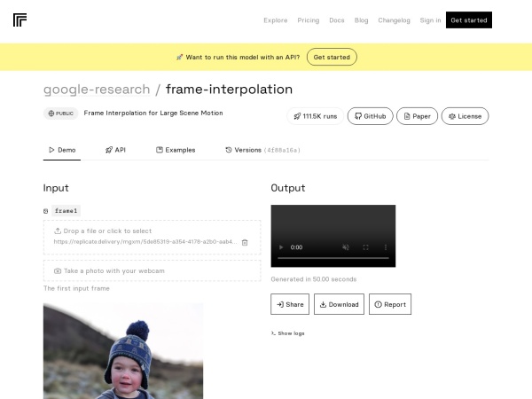Take a photo with your webcam

(152, 270)
